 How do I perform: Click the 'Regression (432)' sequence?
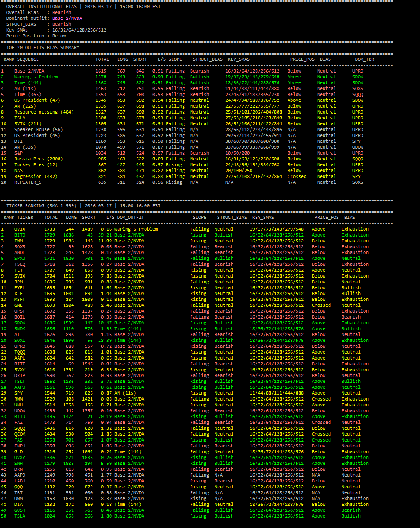pos(36,177)
